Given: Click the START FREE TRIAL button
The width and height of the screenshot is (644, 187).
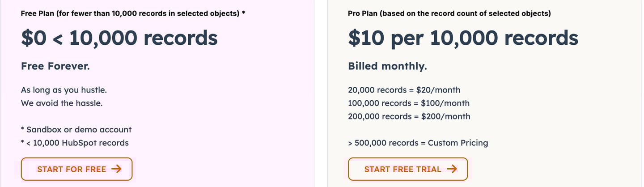Looking at the screenshot, I should coord(407,169).
